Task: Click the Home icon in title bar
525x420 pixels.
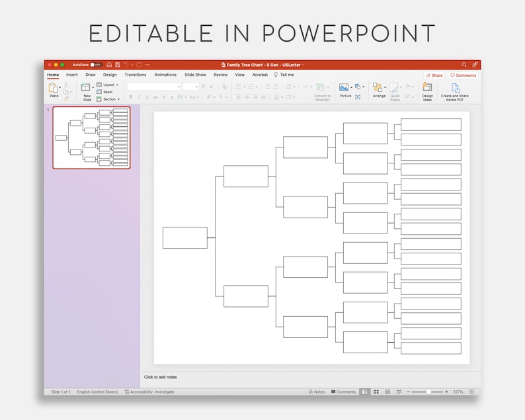Action: pos(109,65)
